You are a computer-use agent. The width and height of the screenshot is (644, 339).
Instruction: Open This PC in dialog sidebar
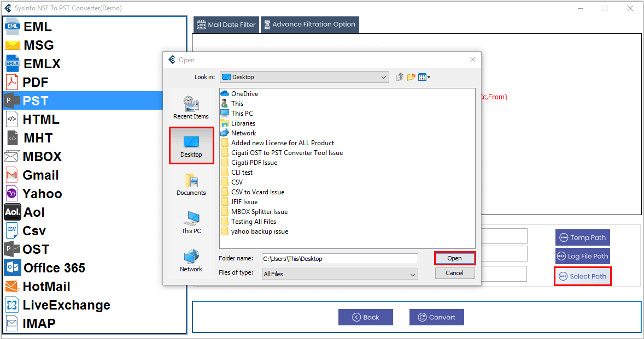(x=191, y=222)
